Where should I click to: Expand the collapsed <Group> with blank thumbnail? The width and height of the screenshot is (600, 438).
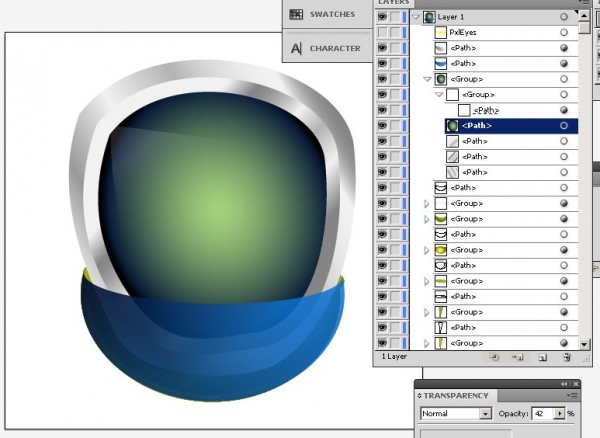(x=427, y=204)
